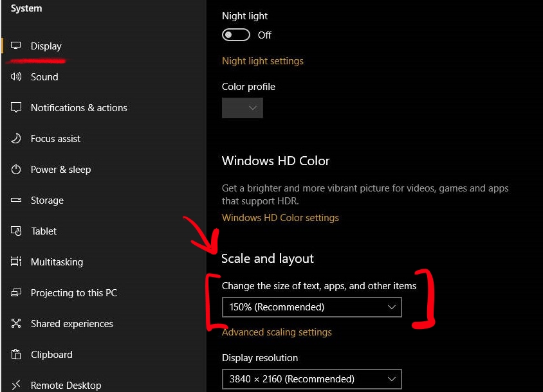
Task: Click the Focus assist moon icon
Action: pyautogui.click(x=16, y=138)
